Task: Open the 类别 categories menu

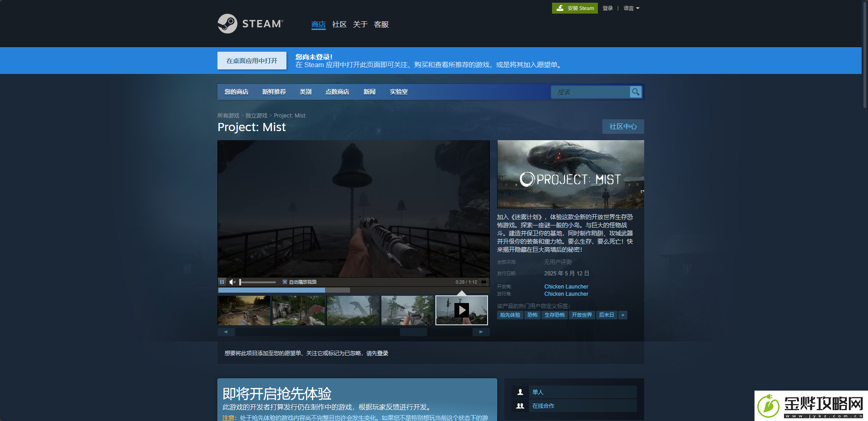Action: [x=306, y=92]
